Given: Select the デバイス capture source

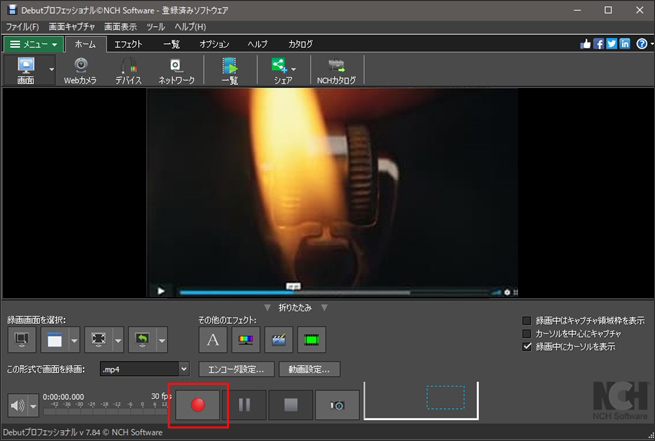Looking at the screenshot, I should pyautogui.click(x=129, y=70).
